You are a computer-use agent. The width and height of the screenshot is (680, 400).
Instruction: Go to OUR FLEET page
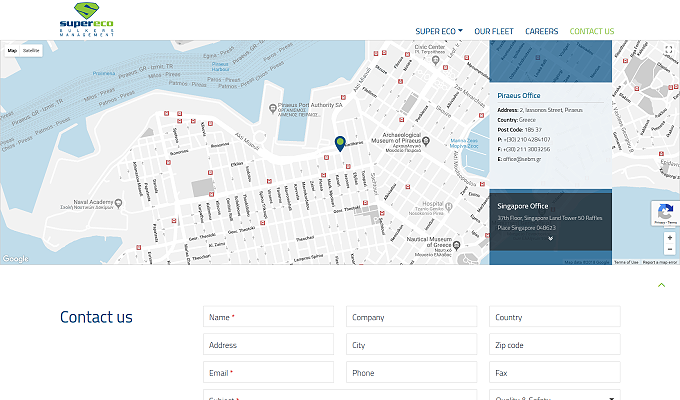(494, 31)
